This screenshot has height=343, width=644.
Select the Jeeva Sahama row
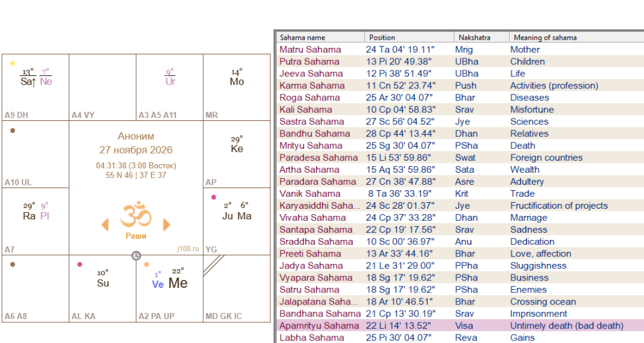460,73
